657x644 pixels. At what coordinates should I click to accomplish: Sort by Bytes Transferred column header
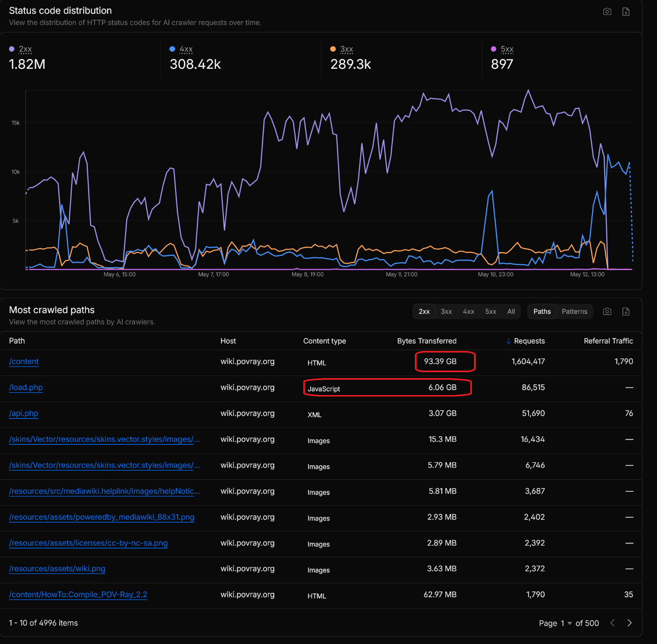point(426,341)
